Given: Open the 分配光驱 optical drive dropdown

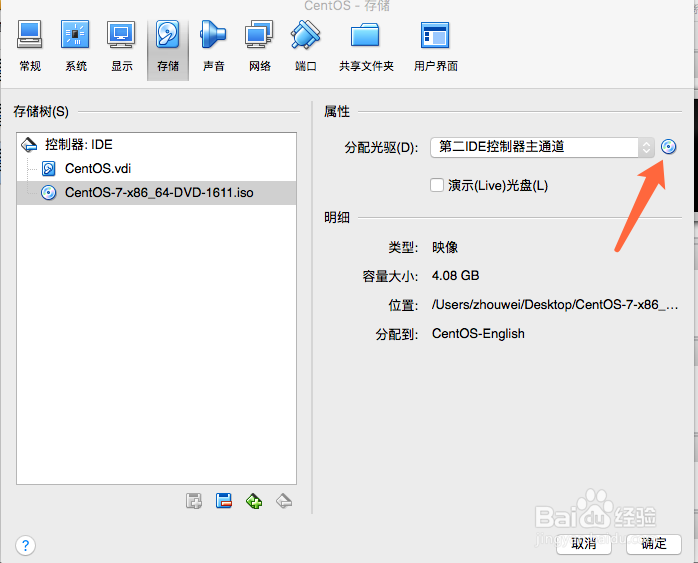Looking at the screenshot, I should click(x=542, y=147).
